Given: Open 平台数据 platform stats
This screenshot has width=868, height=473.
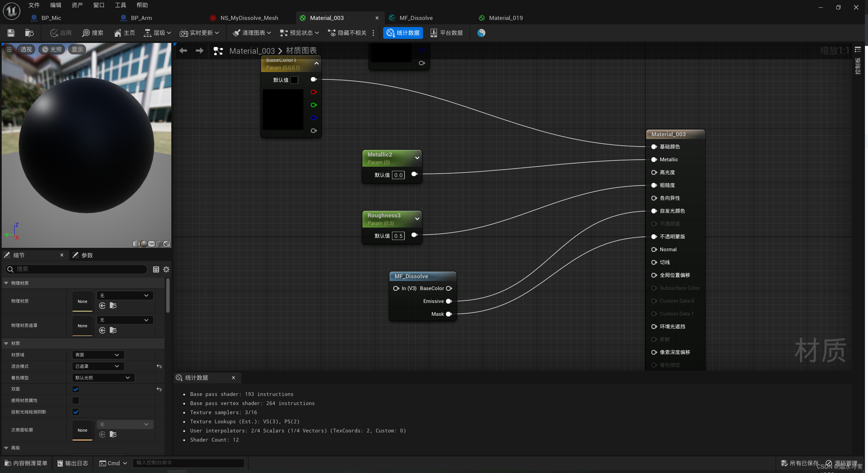Looking at the screenshot, I should pos(447,33).
